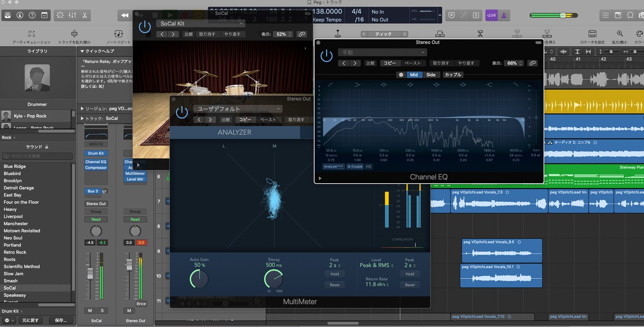The height and width of the screenshot is (327, 644).
Task: Collapse the クイックヘルプ section
Action: point(82,51)
